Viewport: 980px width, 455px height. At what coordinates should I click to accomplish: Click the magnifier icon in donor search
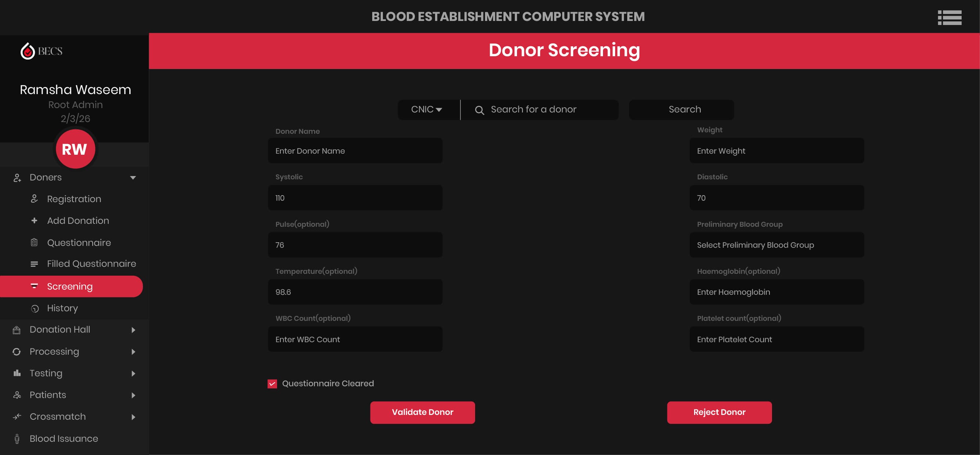(480, 110)
